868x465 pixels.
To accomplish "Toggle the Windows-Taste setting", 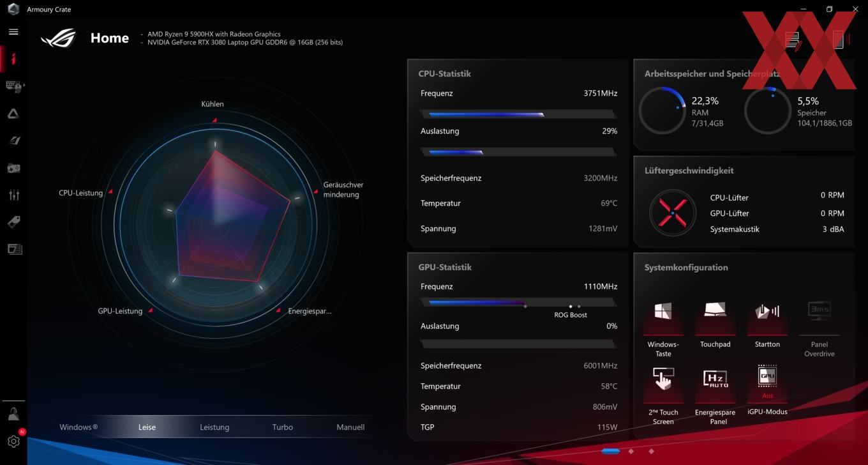I will click(x=663, y=329).
